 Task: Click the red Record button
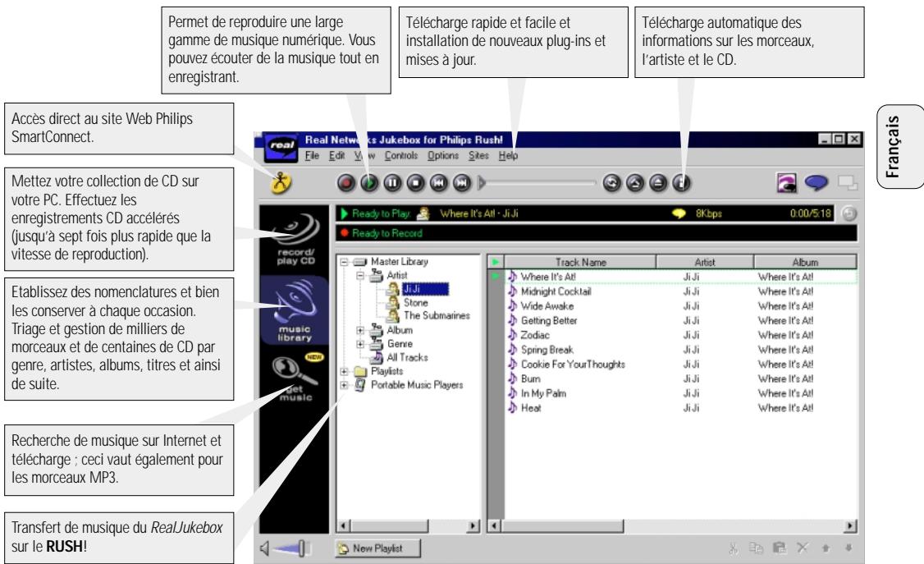pos(346,183)
